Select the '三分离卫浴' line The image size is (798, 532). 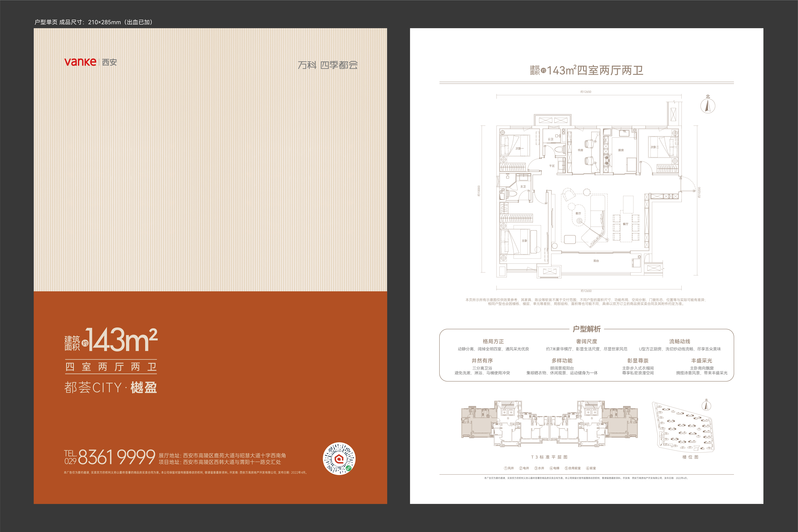[x=482, y=368]
